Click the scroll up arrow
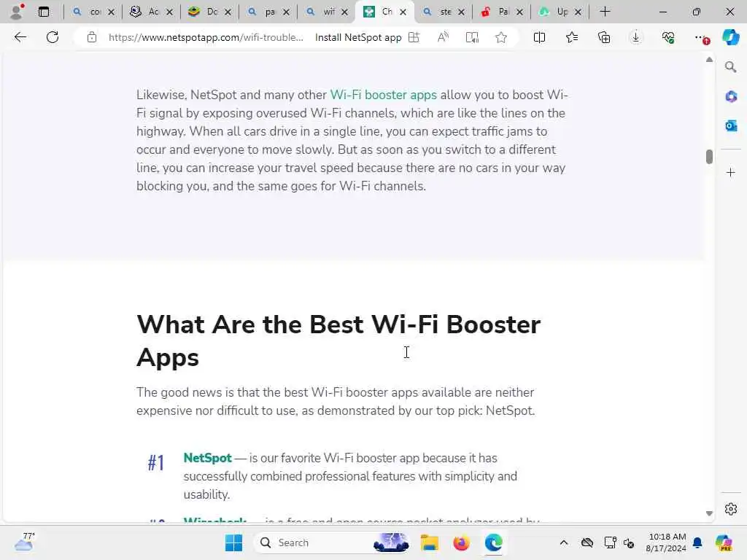The height and width of the screenshot is (560, 747). [709, 60]
